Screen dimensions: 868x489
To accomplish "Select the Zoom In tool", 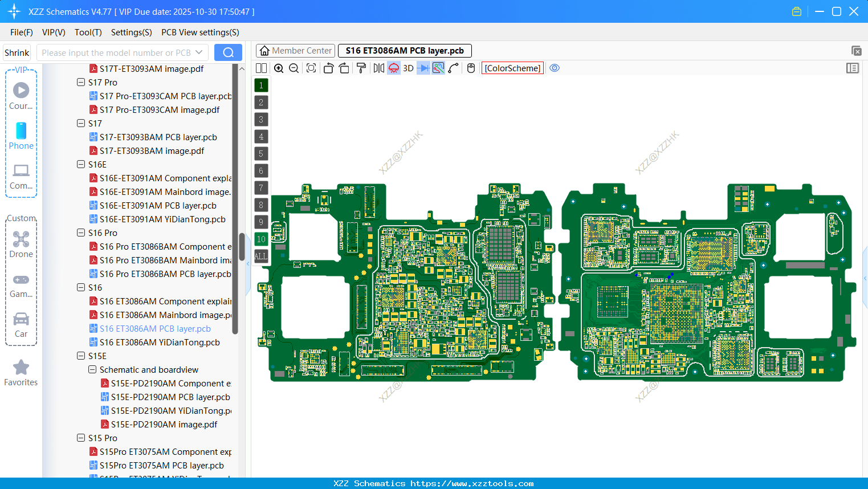I will click(279, 68).
